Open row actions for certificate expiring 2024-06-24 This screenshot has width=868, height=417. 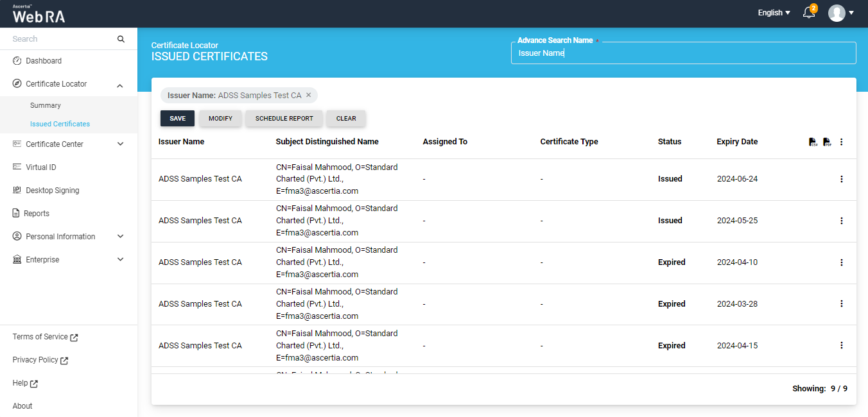(842, 179)
